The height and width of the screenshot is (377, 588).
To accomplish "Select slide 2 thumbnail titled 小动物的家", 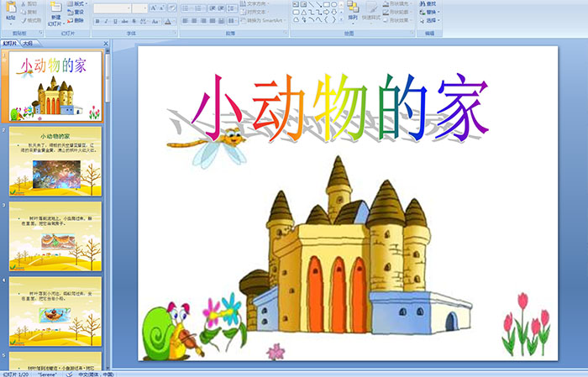I will tap(55, 161).
